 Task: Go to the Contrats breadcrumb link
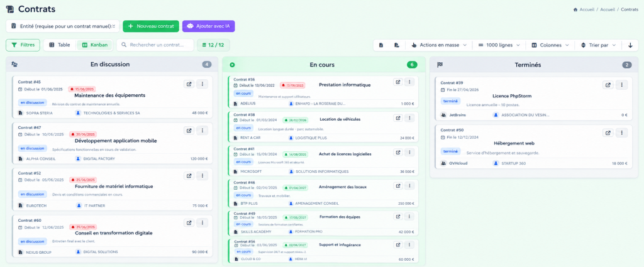(630, 9)
